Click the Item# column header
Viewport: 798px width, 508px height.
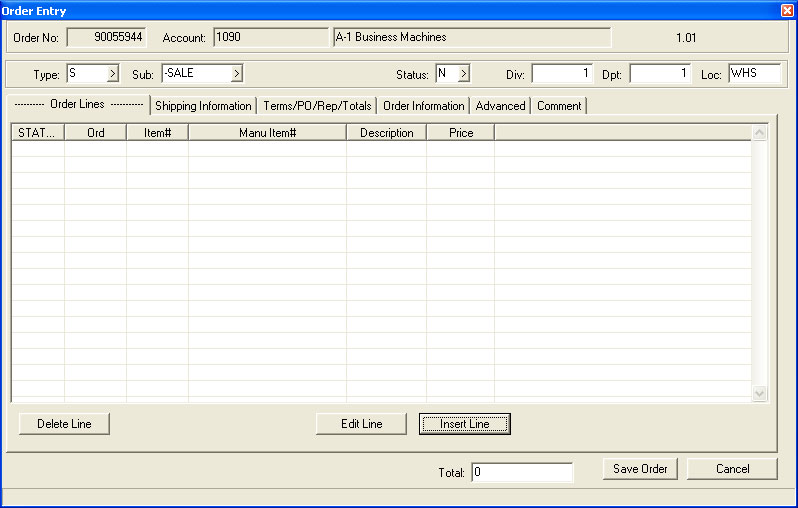(x=157, y=133)
